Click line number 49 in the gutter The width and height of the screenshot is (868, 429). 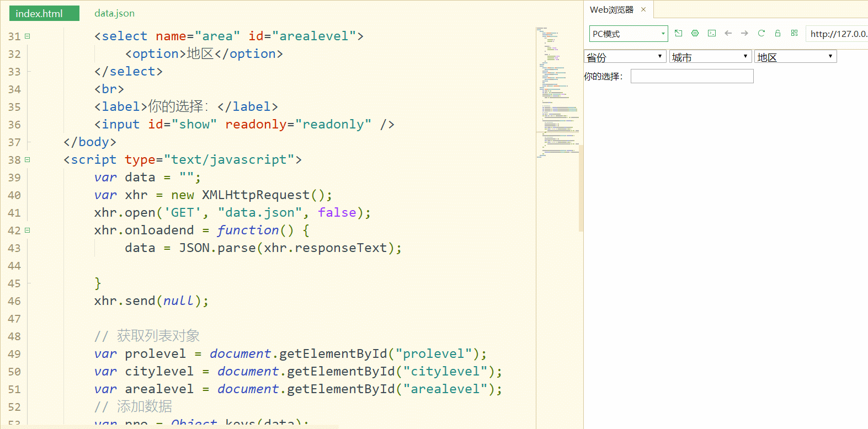[14, 354]
